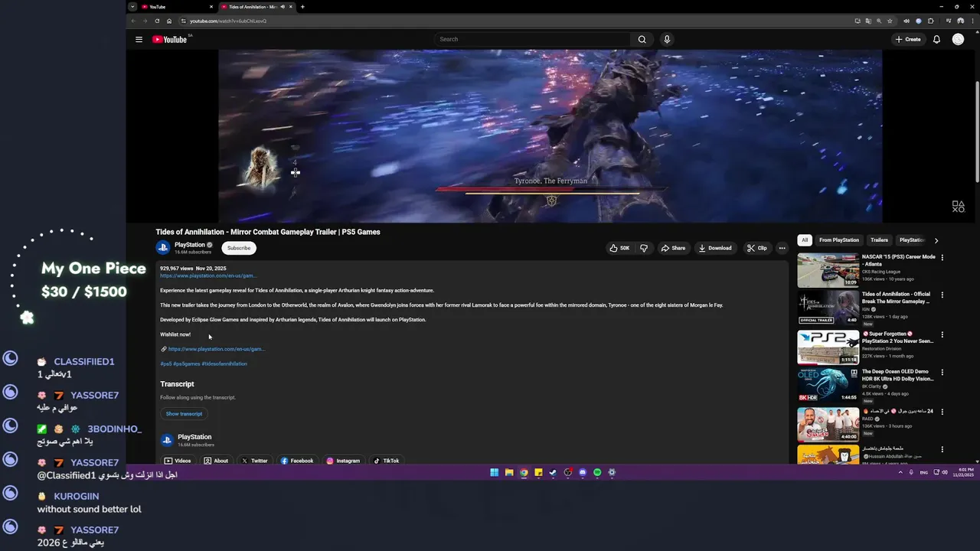Open File Explorer from taskbar
The image size is (980, 551).
pos(508,472)
